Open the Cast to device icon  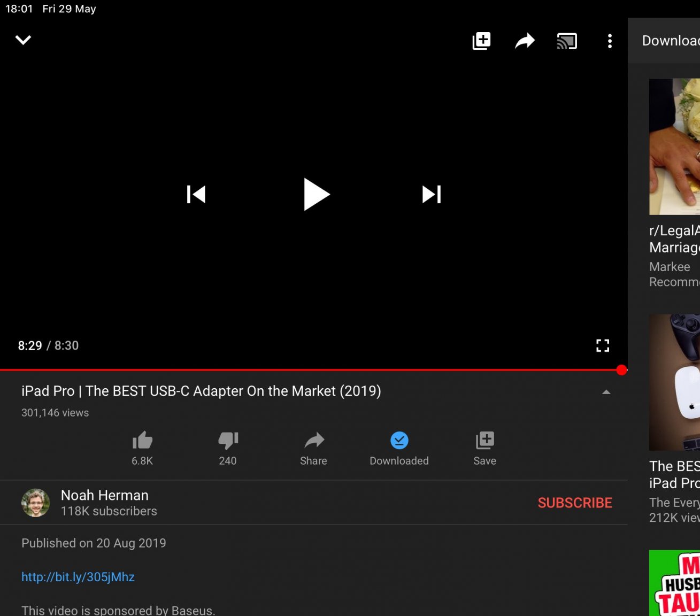[567, 41]
